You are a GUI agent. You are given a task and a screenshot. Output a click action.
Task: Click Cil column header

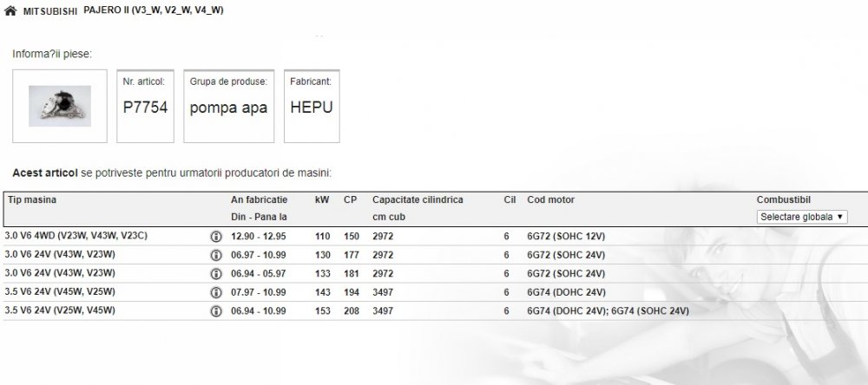point(510,199)
